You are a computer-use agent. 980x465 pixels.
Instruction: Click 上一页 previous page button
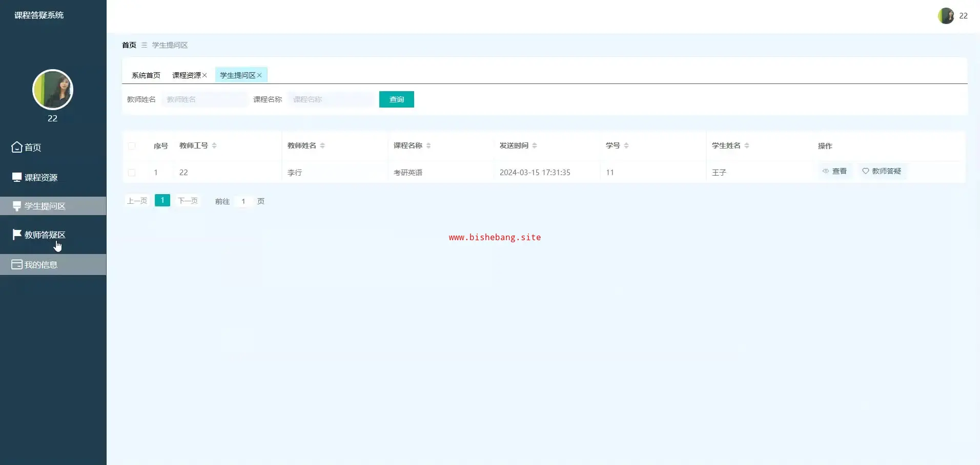coord(137,201)
